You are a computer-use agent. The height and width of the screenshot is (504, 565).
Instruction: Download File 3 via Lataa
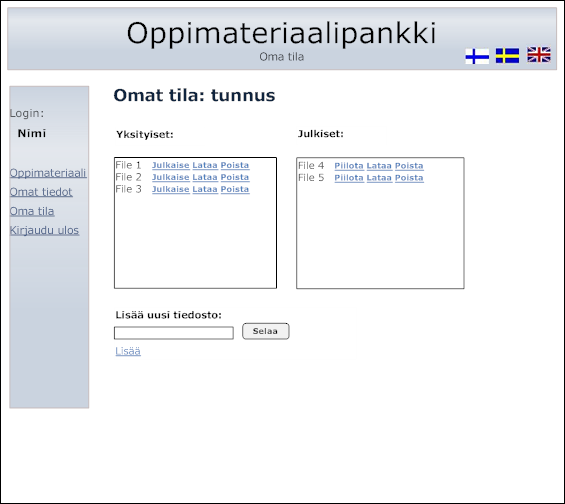point(205,189)
